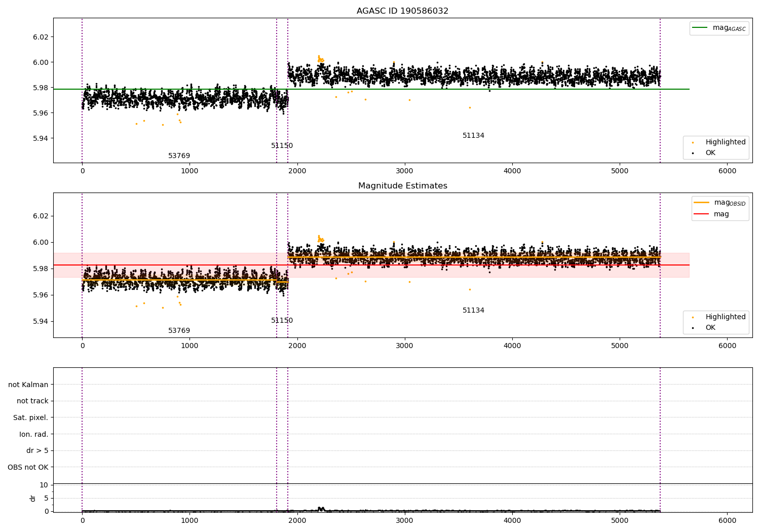Click "OK" legend entry in AGASC ID plot

(704, 153)
